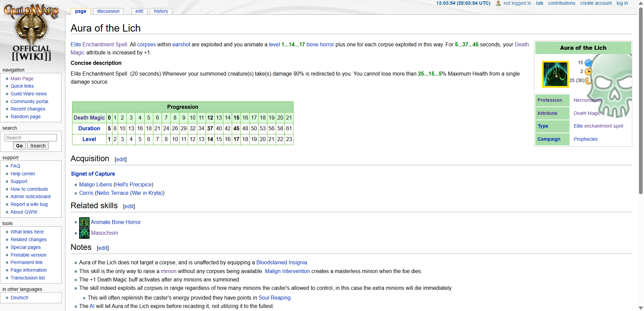
Task: Open What links here
Action: point(27,232)
